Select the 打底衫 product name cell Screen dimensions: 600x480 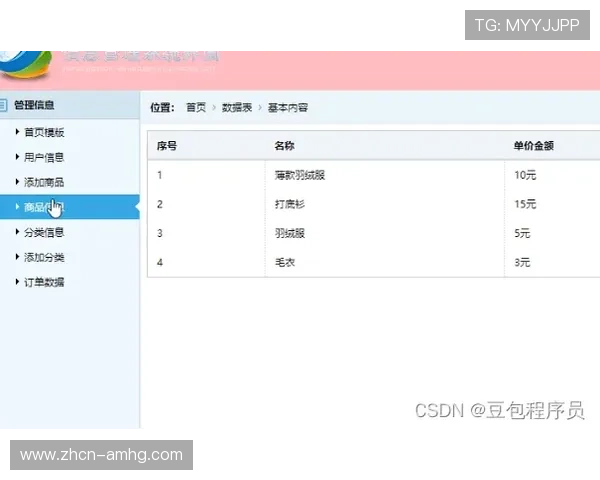tap(290, 204)
